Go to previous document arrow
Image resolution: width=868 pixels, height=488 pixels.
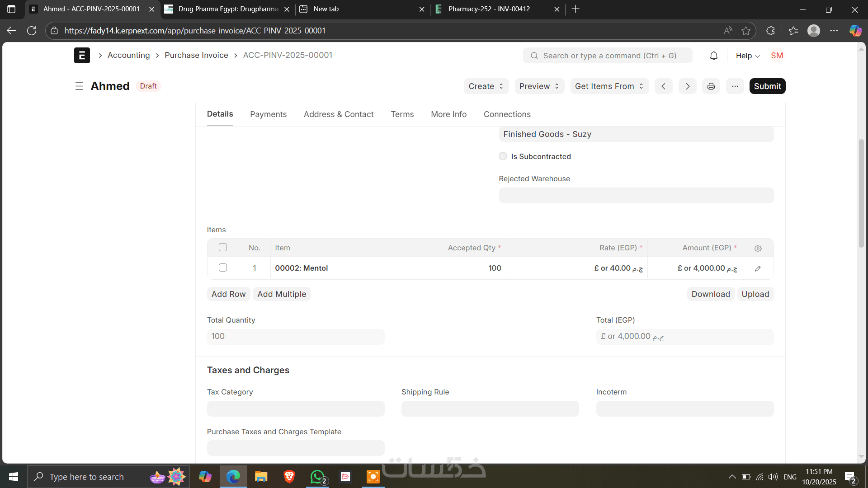pos(663,86)
